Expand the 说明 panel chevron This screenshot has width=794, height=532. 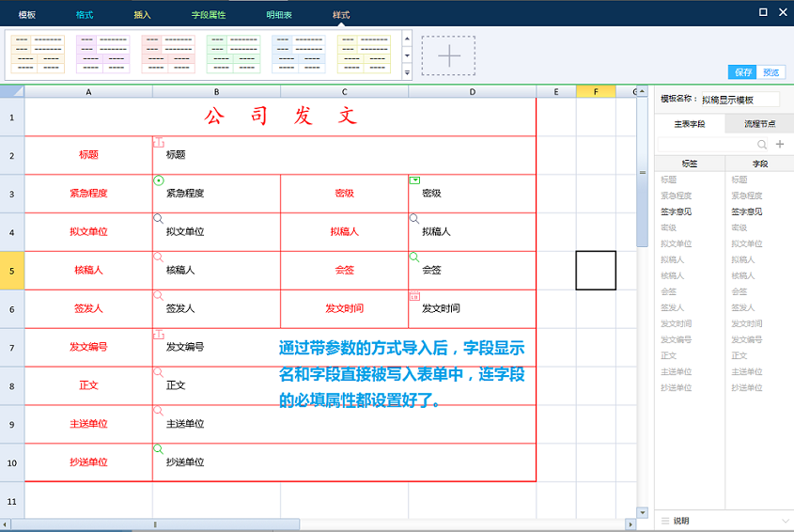785,520
